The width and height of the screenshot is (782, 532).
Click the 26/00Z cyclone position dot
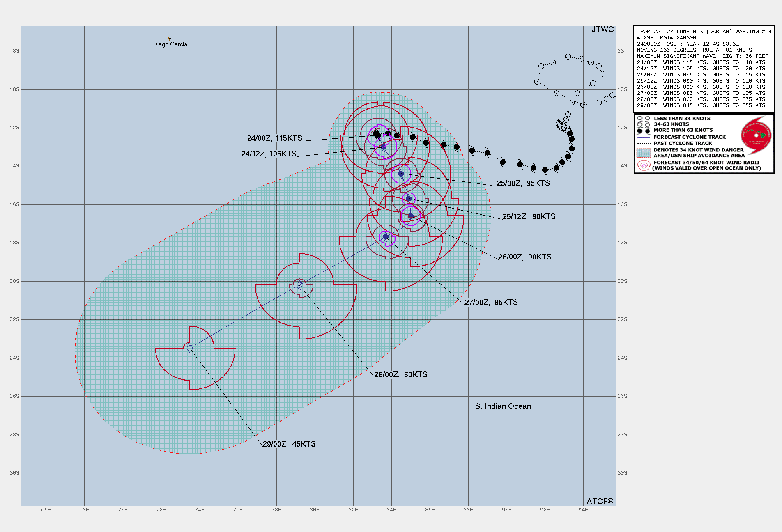411,216
